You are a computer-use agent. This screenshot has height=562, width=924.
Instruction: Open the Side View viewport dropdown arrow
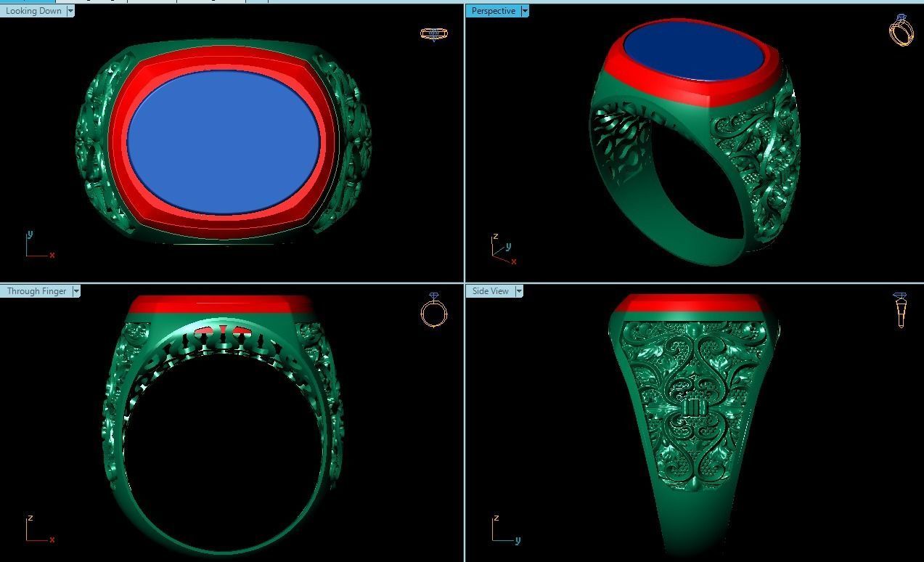pos(519,291)
